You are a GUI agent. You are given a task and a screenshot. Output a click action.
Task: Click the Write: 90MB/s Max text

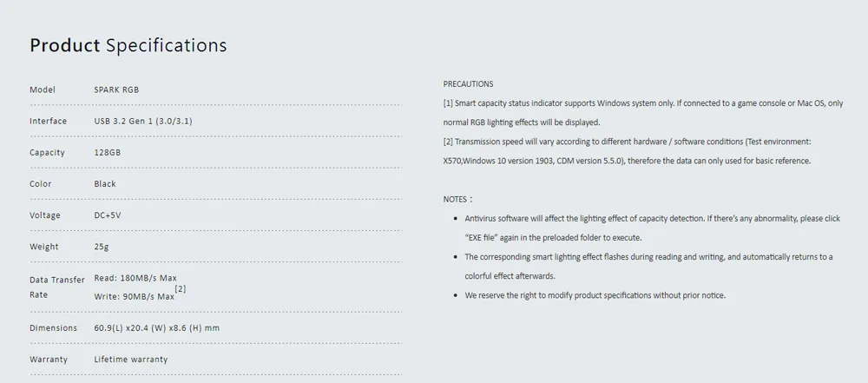(x=134, y=296)
